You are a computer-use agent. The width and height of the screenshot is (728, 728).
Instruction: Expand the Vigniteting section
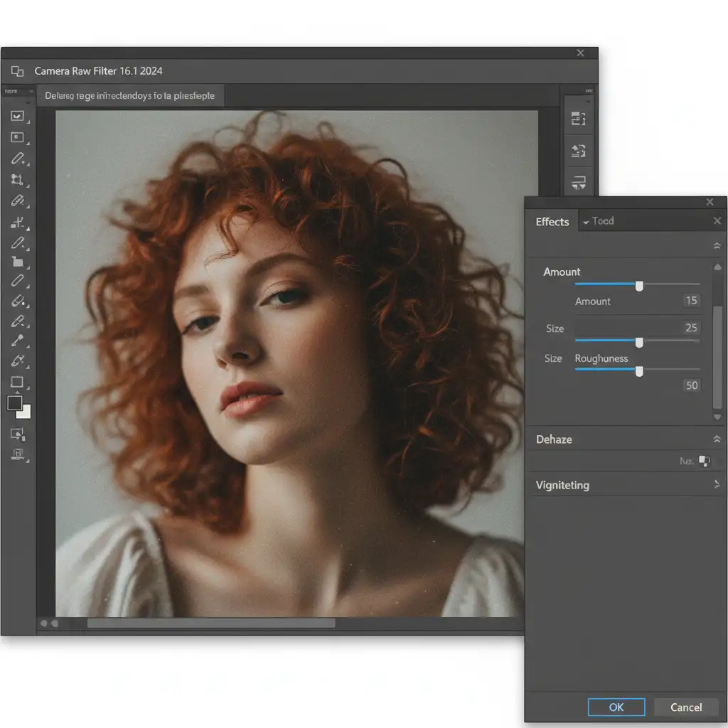717,485
